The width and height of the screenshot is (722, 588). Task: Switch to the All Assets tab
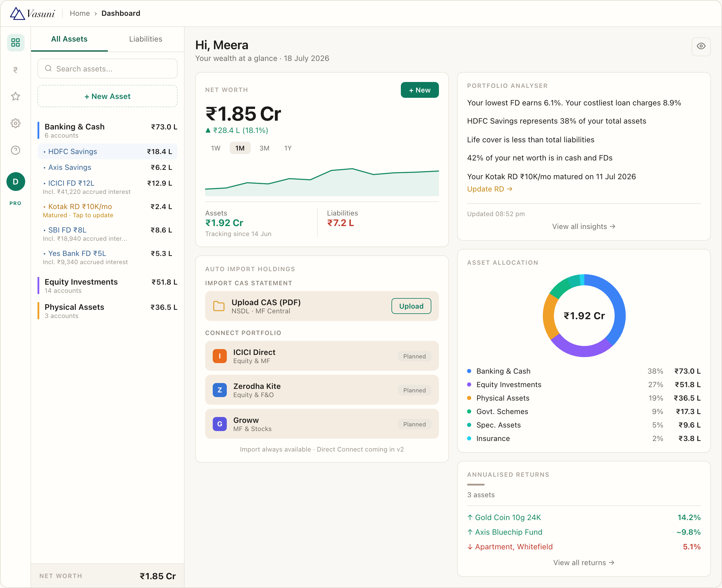(x=69, y=39)
